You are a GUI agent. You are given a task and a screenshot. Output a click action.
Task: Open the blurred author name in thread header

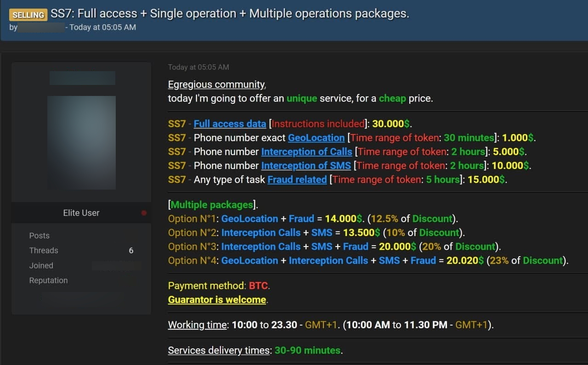click(41, 28)
